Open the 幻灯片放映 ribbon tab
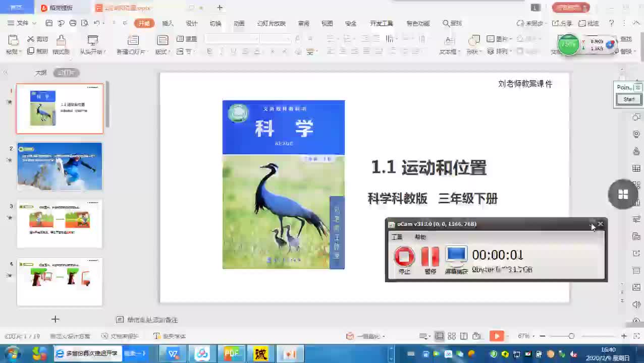The height and width of the screenshot is (363, 644). 272,23
